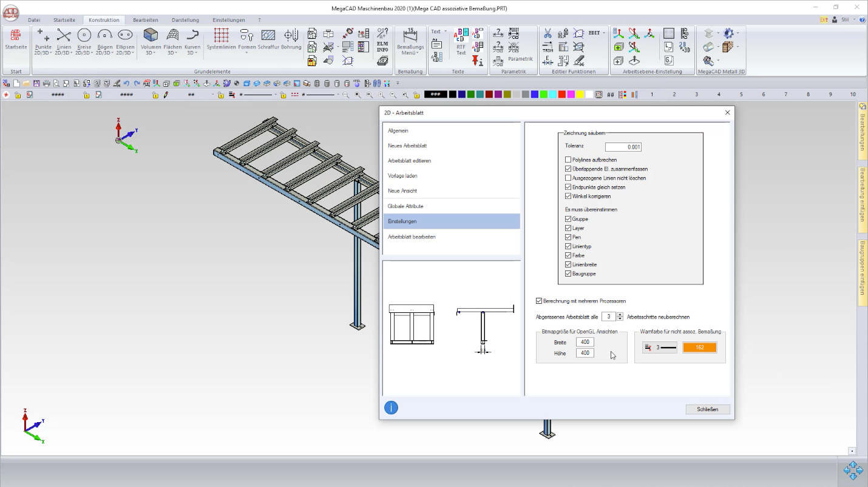The height and width of the screenshot is (487, 868).
Task: Enable the Polylines aufbrechen checkbox
Action: pos(568,160)
